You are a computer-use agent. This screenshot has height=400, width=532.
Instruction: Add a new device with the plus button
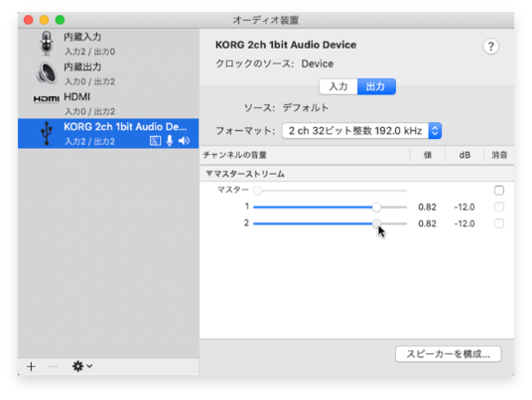click(31, 366)
